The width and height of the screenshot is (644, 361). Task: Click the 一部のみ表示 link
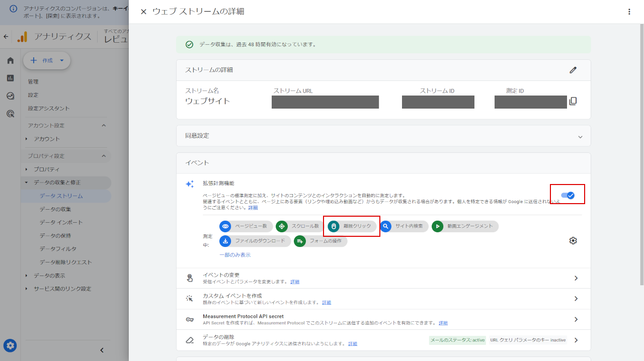click(x=234, y=255)
